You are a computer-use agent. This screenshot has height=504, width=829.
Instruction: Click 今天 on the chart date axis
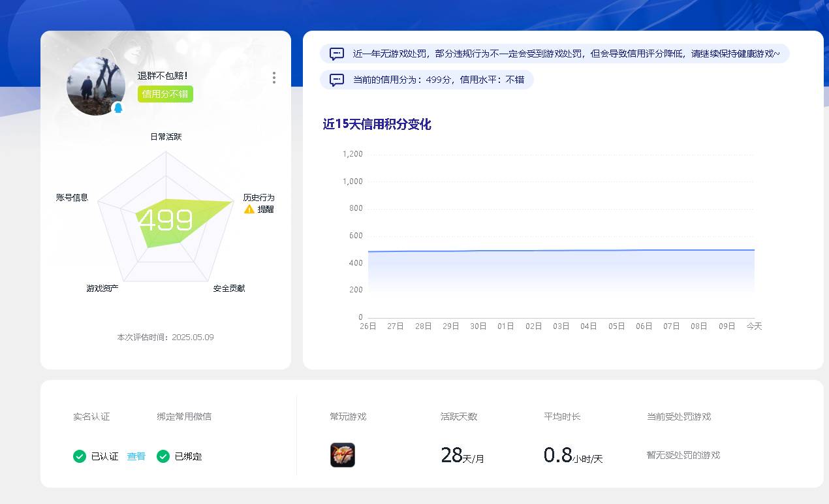[x=753, y=326]
